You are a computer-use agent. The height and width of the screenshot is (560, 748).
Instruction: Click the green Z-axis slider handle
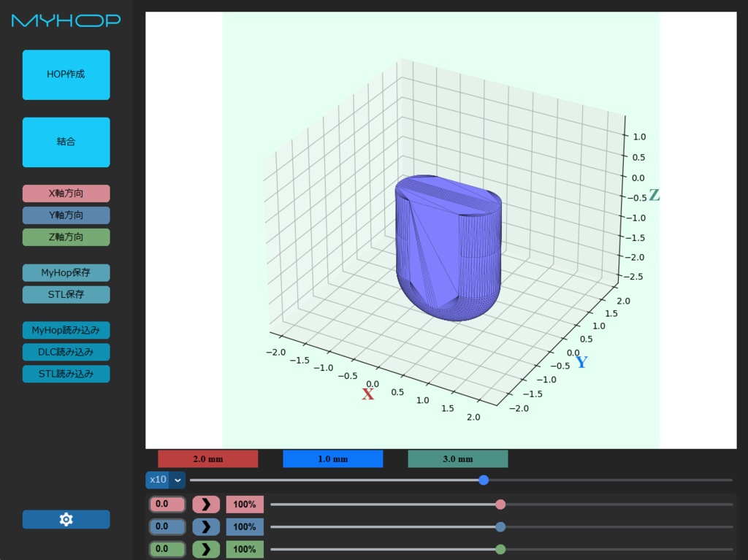click(x=500, y=550)
